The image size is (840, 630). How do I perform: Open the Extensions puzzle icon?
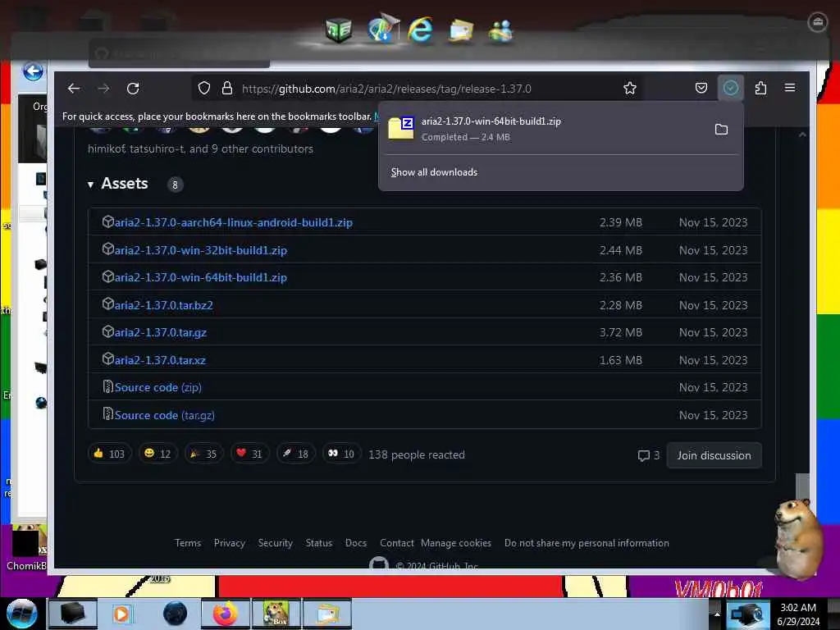point(760,88)
